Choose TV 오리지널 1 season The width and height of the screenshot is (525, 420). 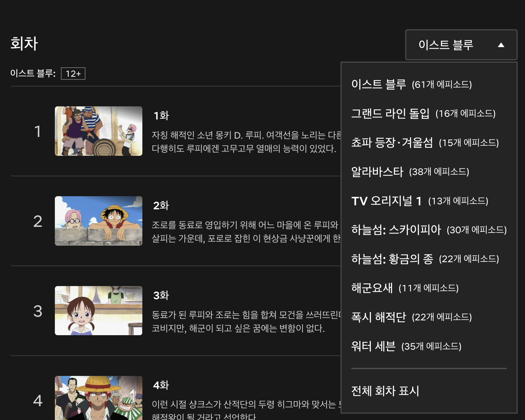click(x=429, y=201)
